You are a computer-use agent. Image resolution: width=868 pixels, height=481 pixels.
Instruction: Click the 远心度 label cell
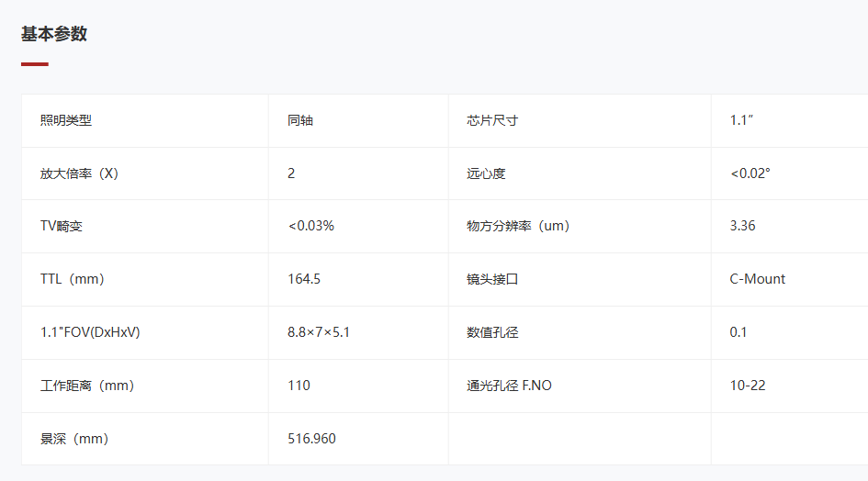(580, 173)
